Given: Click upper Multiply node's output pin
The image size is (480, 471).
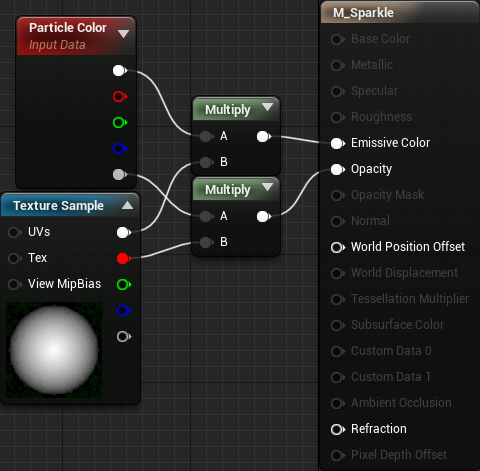Looking at the screenshot, I should [x=264, y=136].
